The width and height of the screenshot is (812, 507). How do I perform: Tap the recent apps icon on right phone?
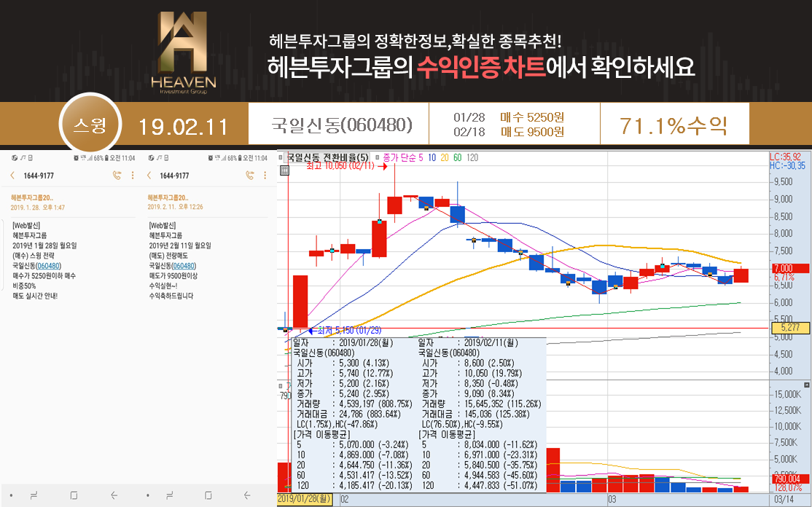pyautogui.click(x=168, y=495)
